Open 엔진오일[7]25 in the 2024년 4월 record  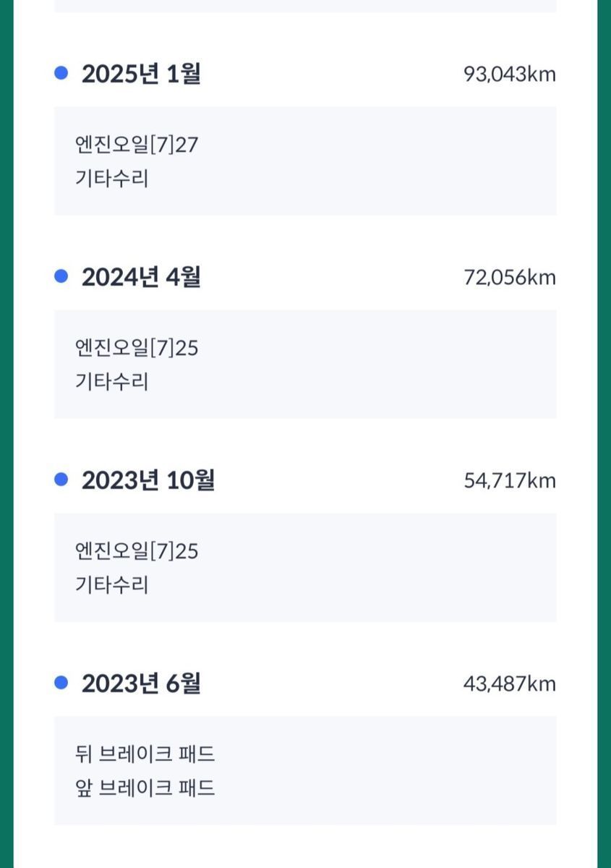pos(137,348)
